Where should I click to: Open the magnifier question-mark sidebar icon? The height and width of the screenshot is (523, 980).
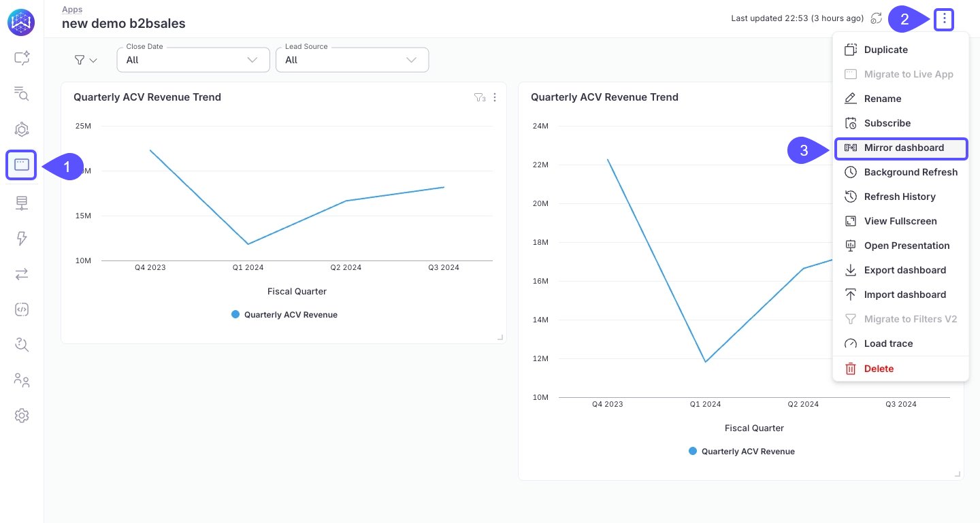pos(22,345)
